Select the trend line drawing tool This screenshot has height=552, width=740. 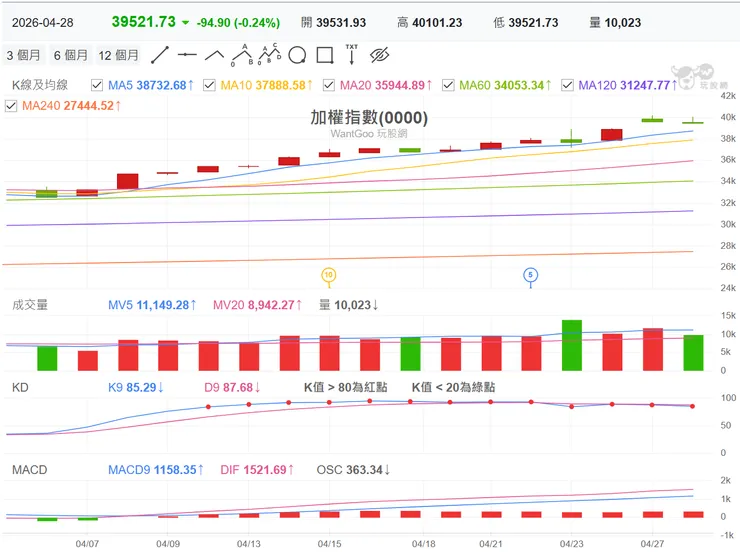coord(160,55)
